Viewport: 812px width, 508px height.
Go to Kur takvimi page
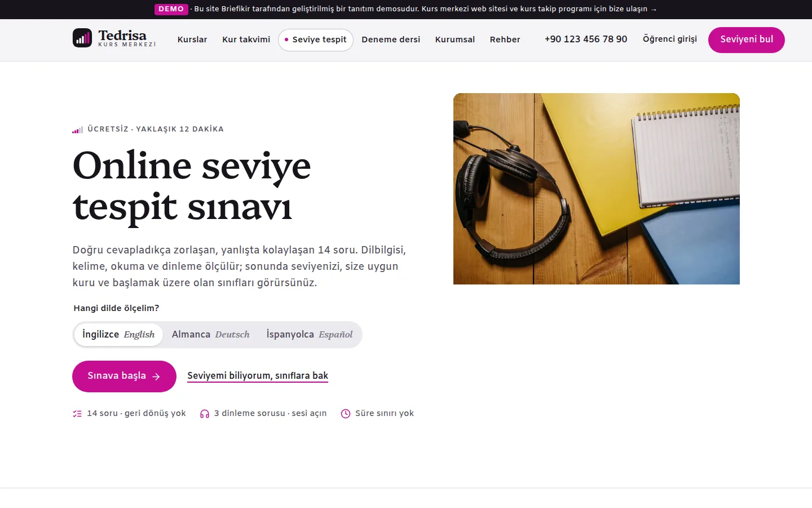pyautogui.click(x=246, y=40)
